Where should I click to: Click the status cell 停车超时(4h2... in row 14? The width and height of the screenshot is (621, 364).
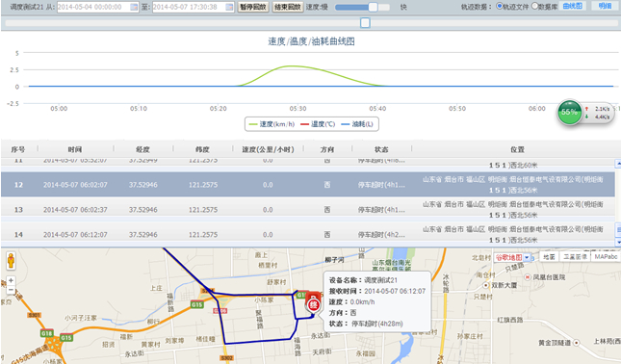coord(381,234)
